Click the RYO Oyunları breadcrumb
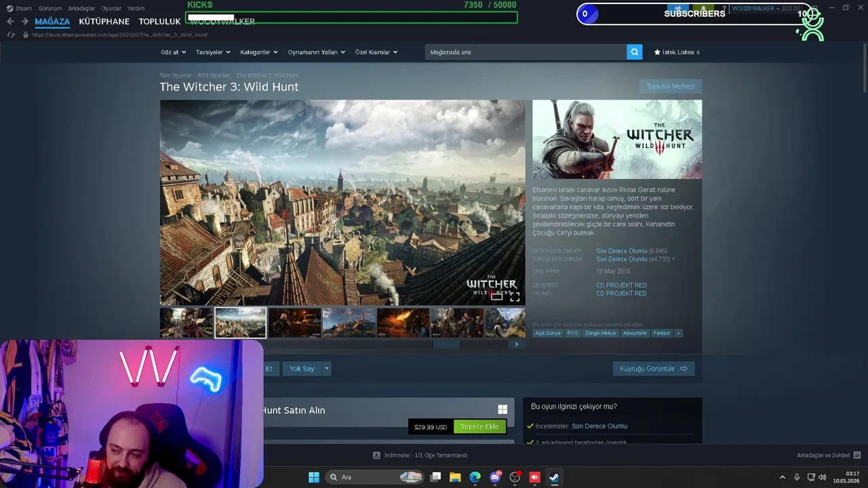Image resolution: width=868 pixels, height=488 pixels. [x=214, y=75]
